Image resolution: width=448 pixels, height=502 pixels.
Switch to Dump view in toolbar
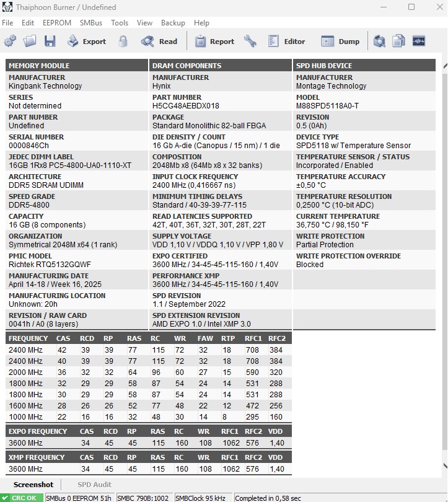point(340,42)
